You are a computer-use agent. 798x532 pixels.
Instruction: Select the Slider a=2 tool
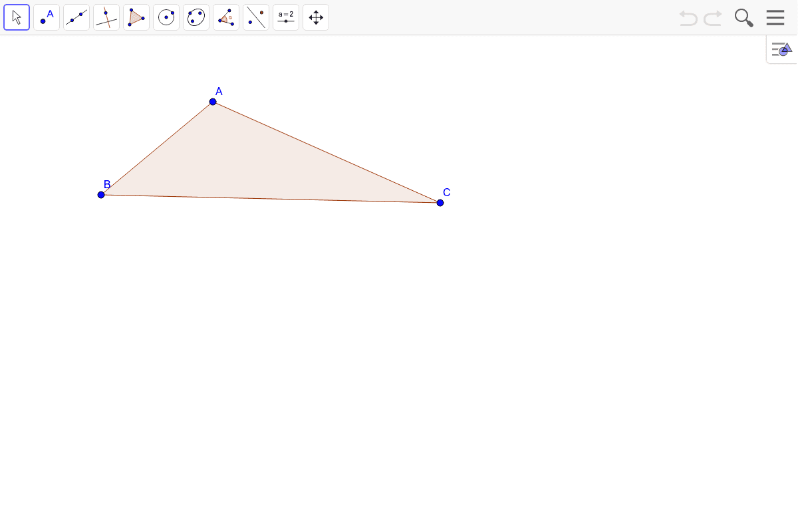coord(286,17)
